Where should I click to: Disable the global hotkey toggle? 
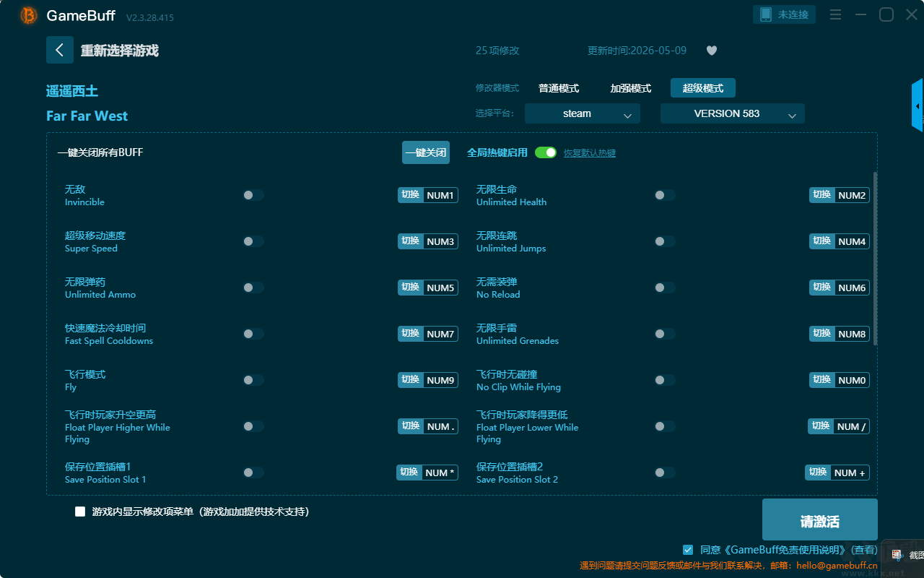pyautogui.click(x=546, y=152)
